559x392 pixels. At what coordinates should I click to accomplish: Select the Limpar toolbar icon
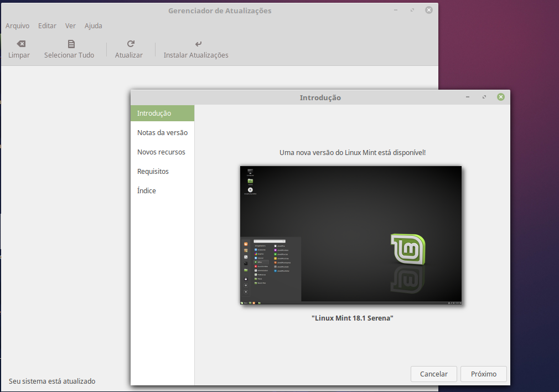(x=19, y=49)
